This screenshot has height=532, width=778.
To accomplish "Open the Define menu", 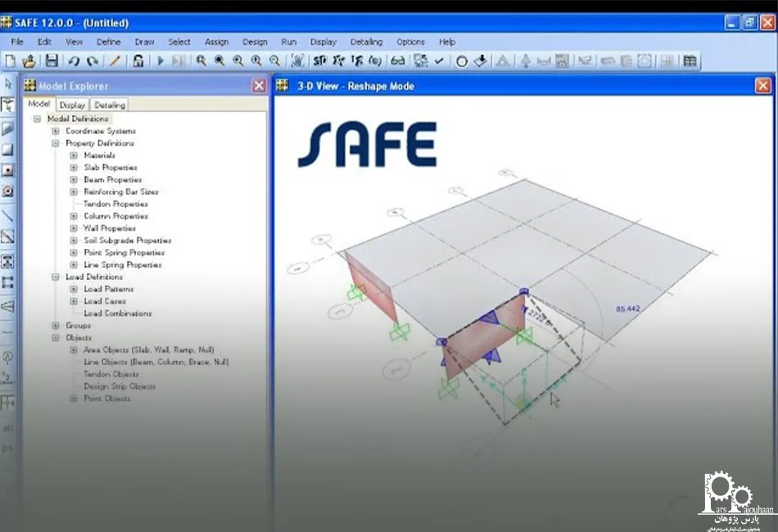I will (x=109, y=42).
